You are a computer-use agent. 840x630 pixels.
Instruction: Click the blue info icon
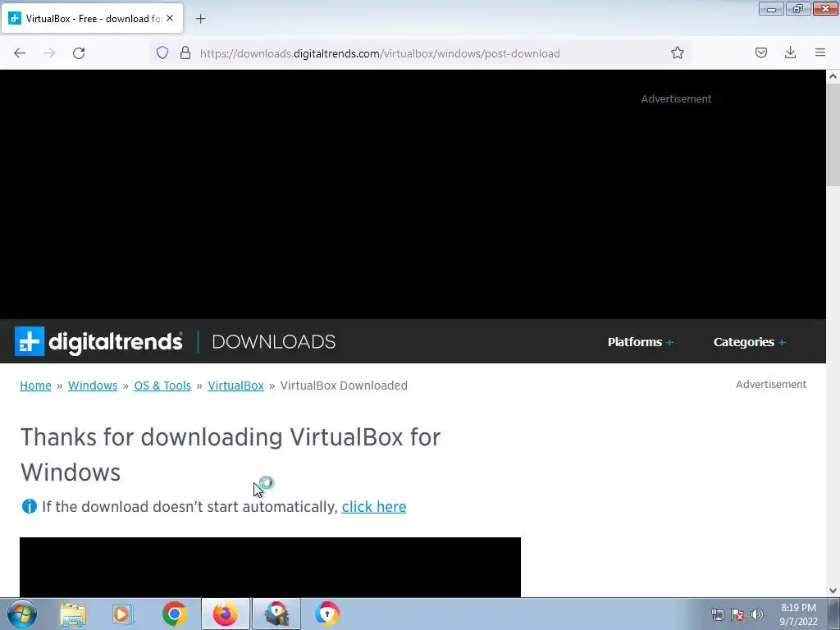29,506
